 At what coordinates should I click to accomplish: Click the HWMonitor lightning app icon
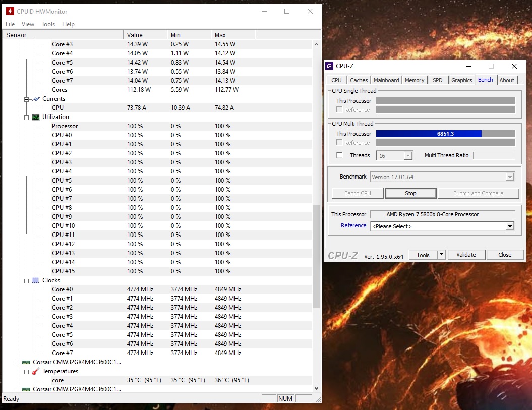(10, 11)
